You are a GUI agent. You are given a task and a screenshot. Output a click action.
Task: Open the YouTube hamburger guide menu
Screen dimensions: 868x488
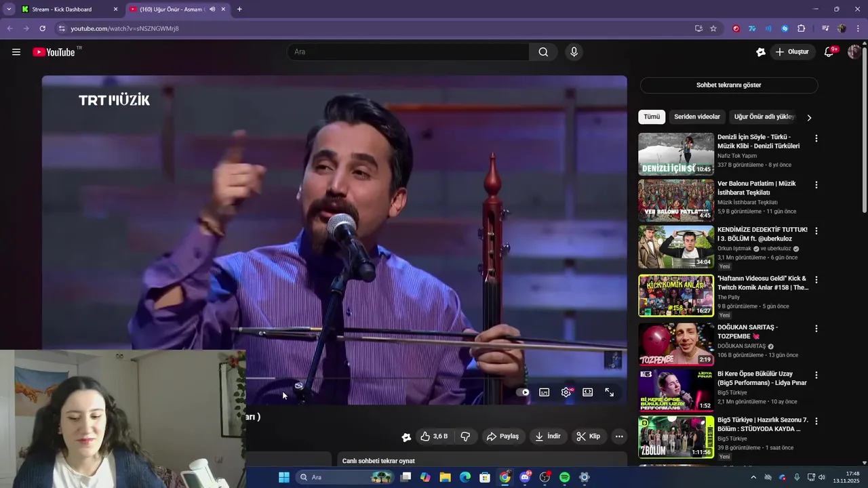16,52
